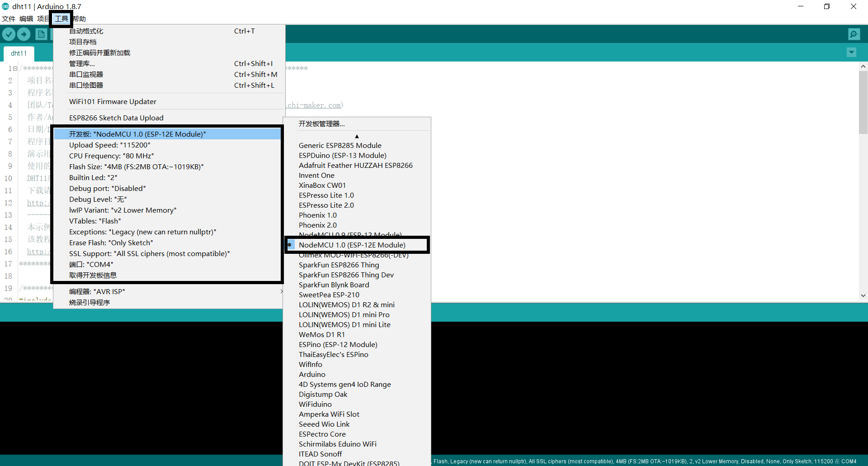Click ESP8266 Sketch Data Upload
This screenshot has height=466, width=868.
(x=168, y=118)
